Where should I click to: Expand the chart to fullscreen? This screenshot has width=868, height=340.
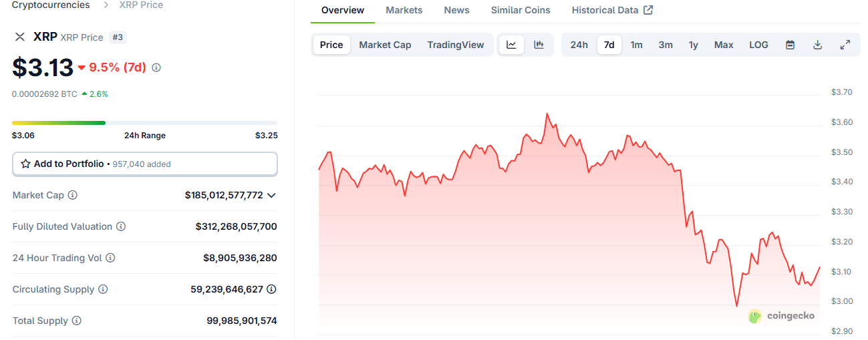click(x=845, y=45)
